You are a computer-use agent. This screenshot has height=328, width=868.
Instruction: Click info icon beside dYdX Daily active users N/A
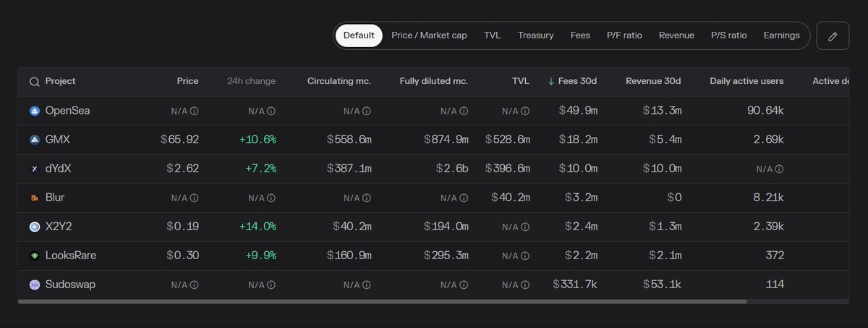779,169
